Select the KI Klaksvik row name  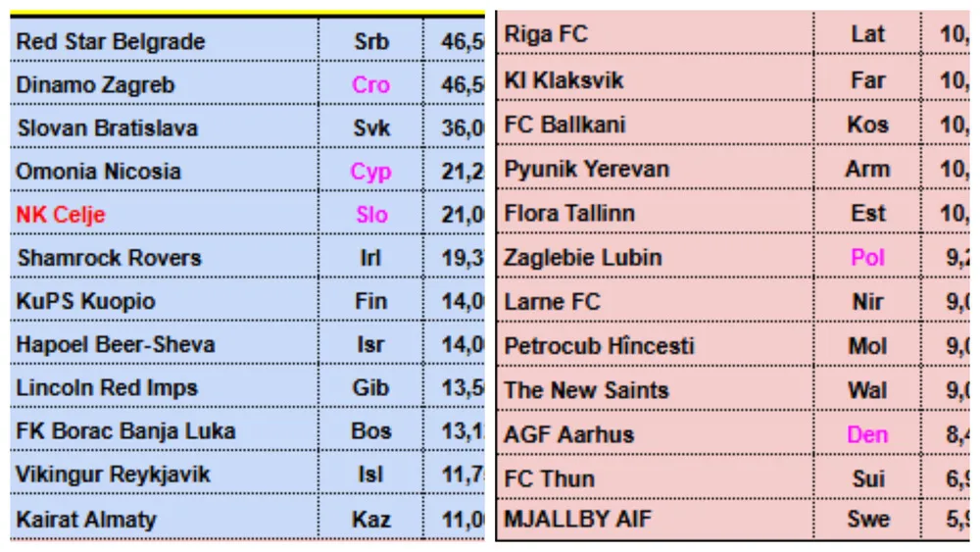[x=563, y=79]
